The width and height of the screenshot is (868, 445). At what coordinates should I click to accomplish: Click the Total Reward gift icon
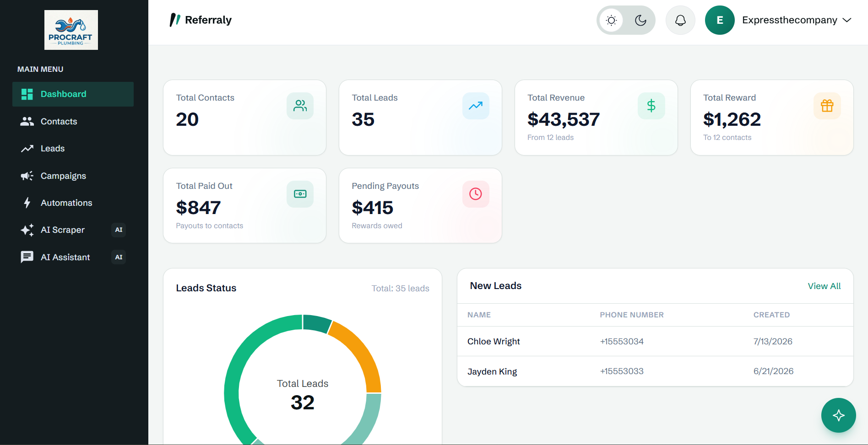[827, 106]
